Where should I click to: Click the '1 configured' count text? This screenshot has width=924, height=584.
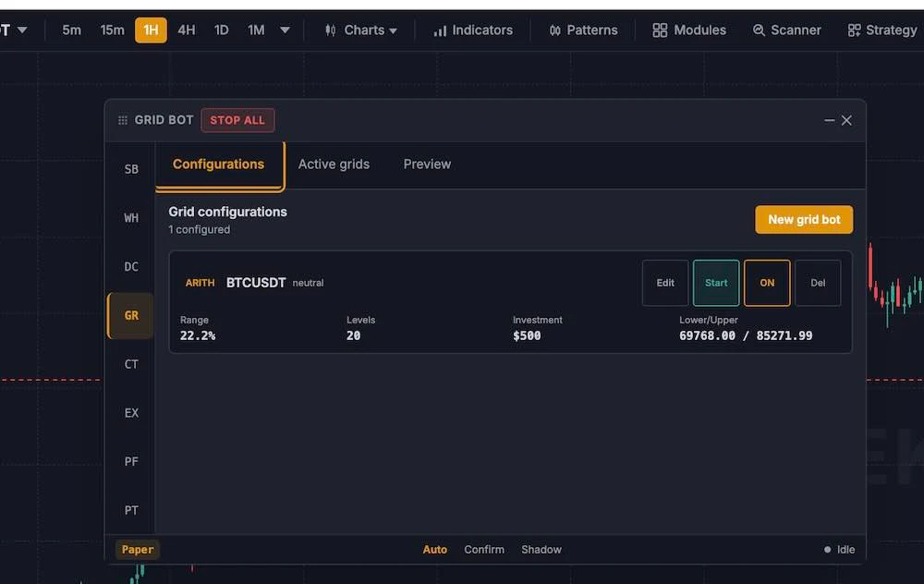tap(200, 230)
